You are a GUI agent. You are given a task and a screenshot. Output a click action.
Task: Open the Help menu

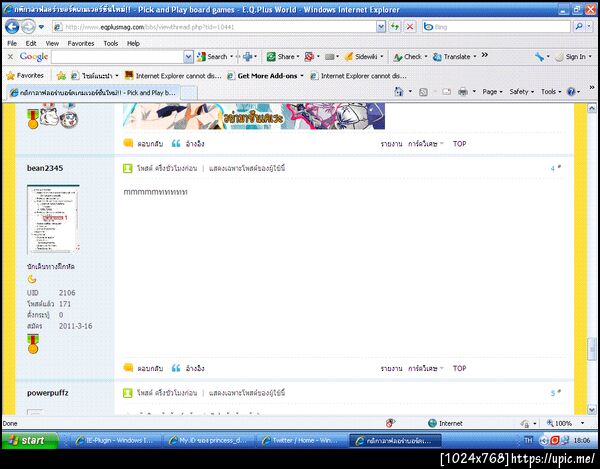click(x=133, y=43)
